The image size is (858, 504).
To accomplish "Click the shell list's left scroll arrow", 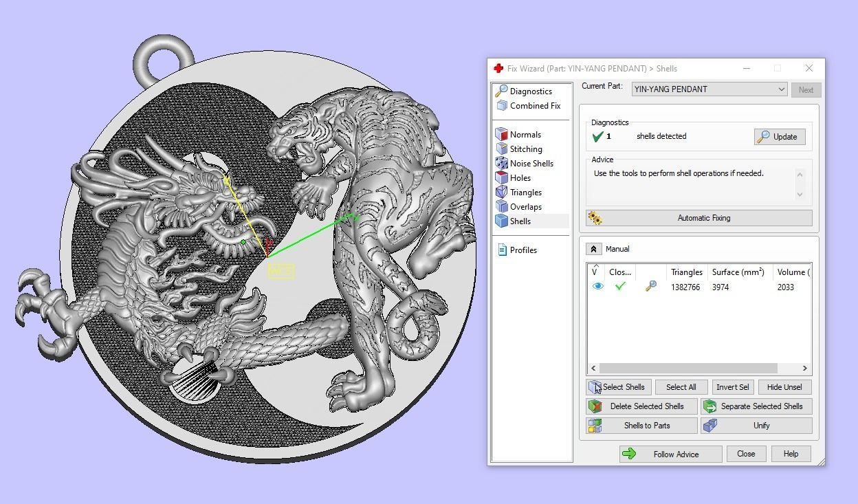I will (594, 368).
